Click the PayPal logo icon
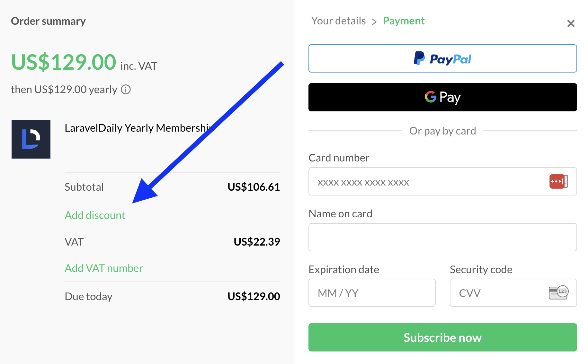The width and height of the screenshot is (588, 364). point(419,58)
